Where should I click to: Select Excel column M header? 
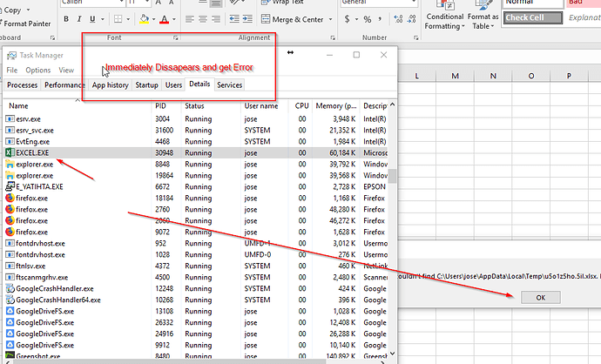coord(455,76)
